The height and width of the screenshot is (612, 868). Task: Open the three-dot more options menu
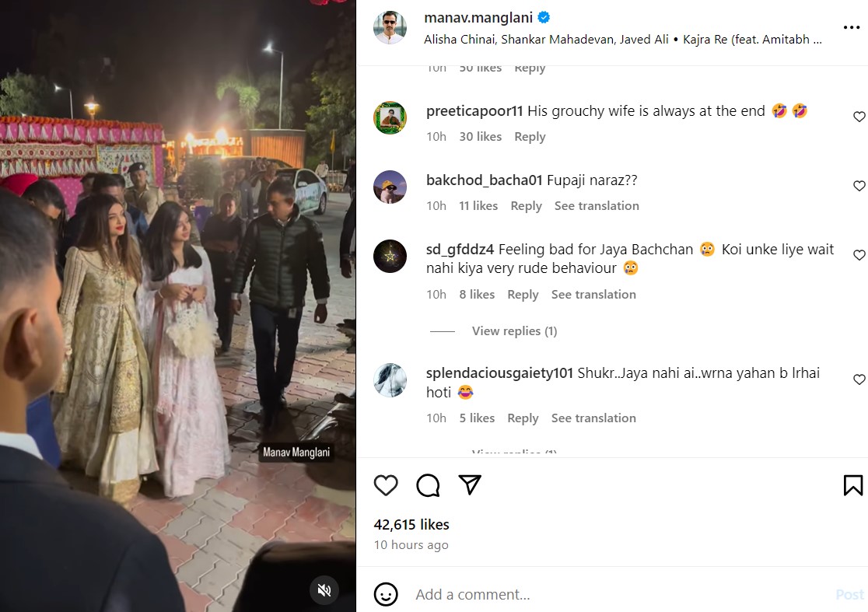pyautogui.click(x=852, y=27)
